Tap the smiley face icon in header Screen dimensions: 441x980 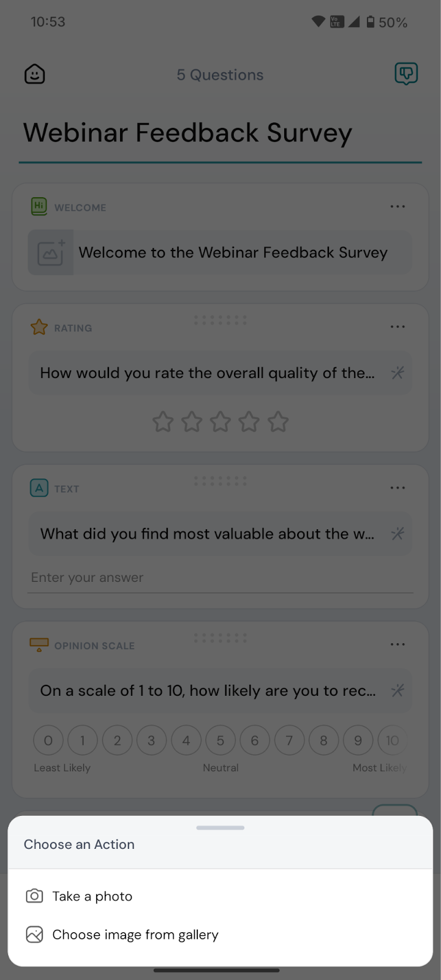35,75
